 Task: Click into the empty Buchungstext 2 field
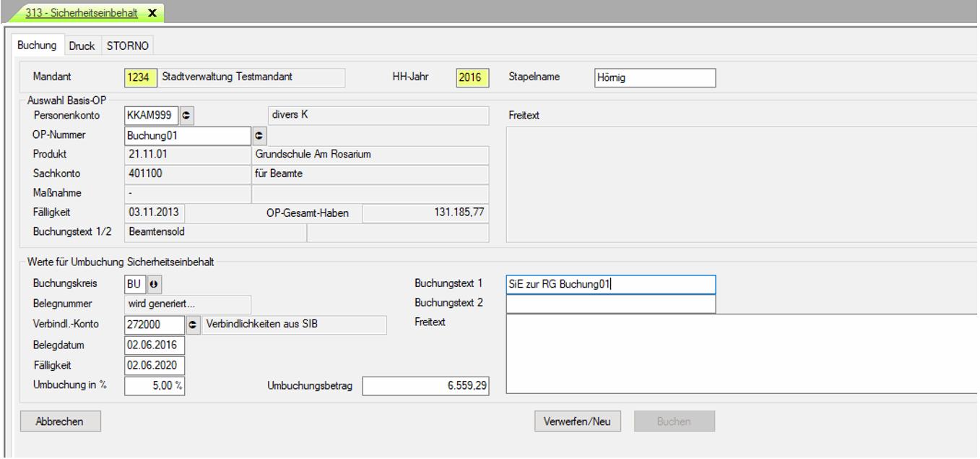coord(610,304)
